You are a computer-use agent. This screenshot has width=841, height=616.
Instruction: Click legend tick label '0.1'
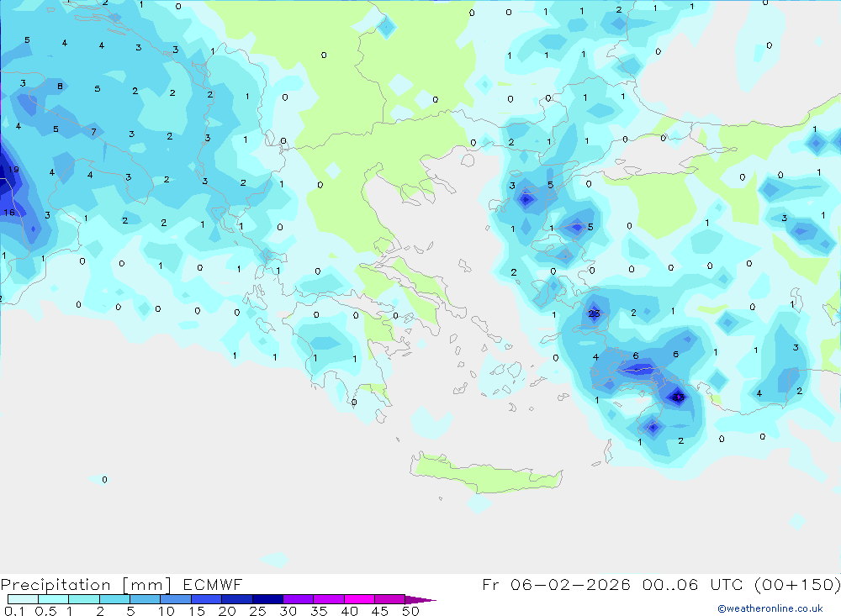click(14, 611)
